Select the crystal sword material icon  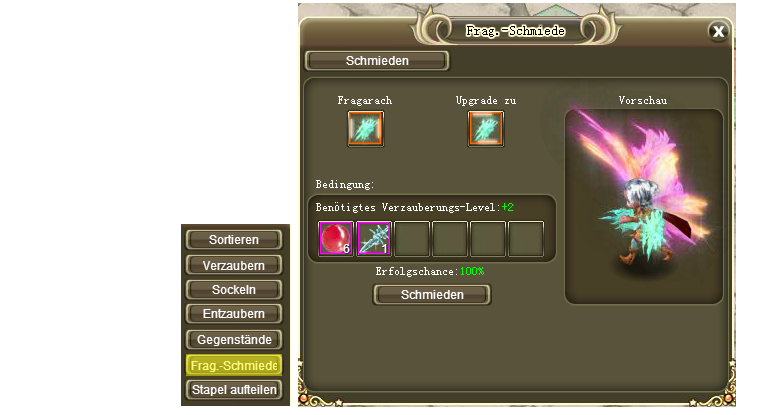tap(374, 238)
